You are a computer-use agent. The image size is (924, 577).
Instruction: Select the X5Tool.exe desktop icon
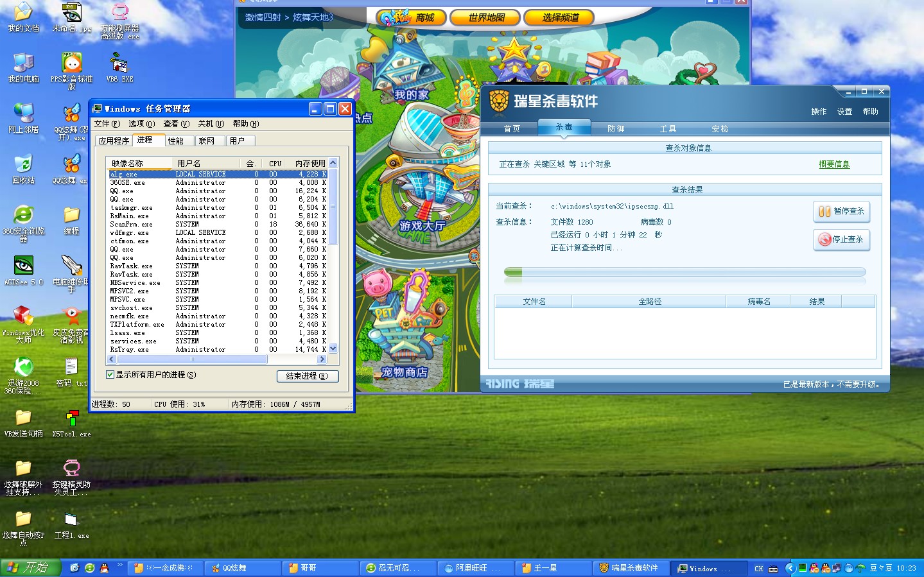[x=71, y=422]
